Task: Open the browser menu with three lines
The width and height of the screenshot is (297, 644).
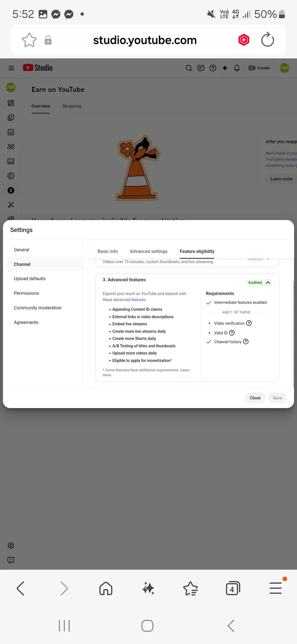Action: (276, 588)
